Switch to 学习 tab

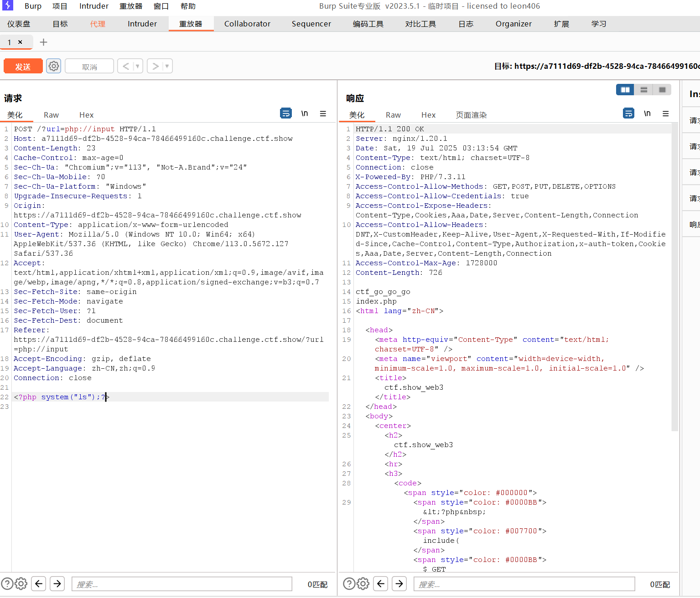pos(599,24)
